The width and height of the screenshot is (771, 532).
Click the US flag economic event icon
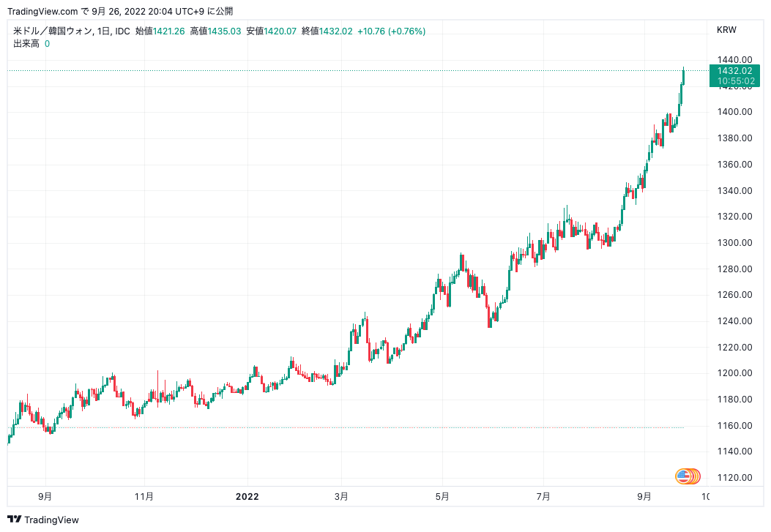[x=684, y=476]
